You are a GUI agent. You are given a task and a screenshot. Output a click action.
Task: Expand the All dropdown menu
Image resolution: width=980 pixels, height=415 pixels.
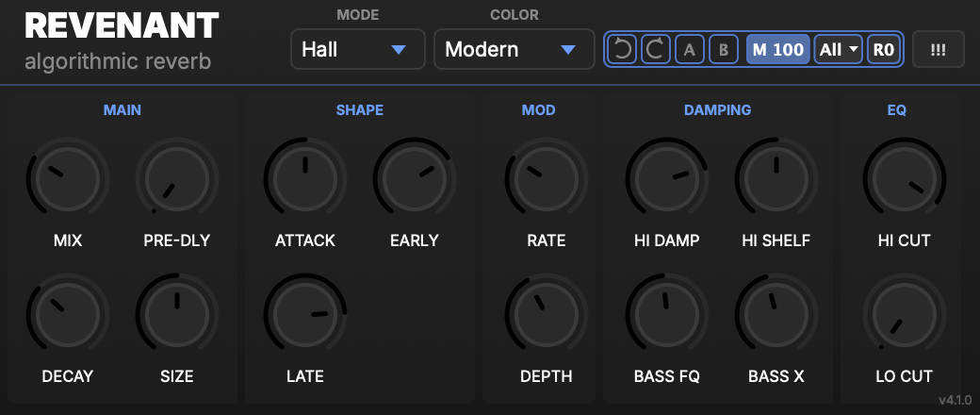tap(838, 49)
